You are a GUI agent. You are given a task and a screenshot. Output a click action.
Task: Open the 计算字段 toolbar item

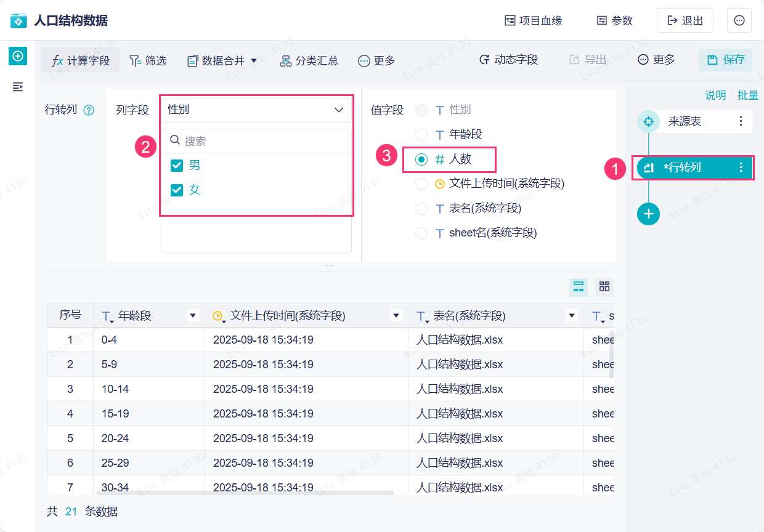81,60
